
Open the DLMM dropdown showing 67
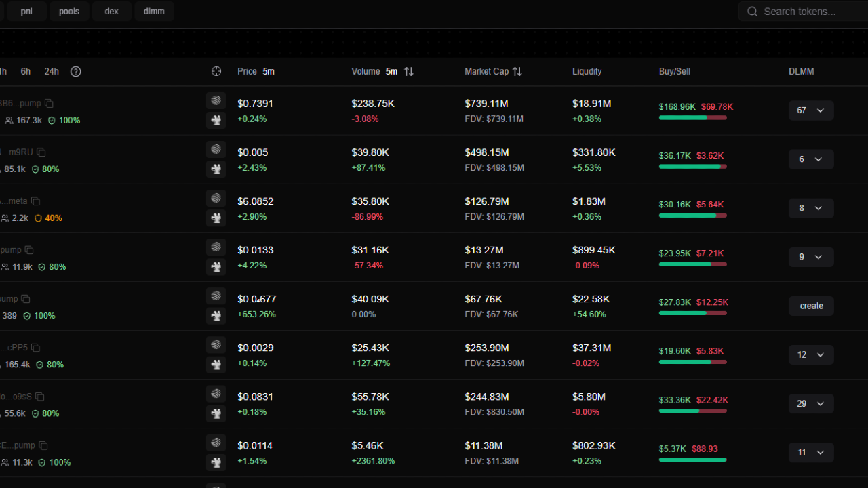click(x=811, y=110)
